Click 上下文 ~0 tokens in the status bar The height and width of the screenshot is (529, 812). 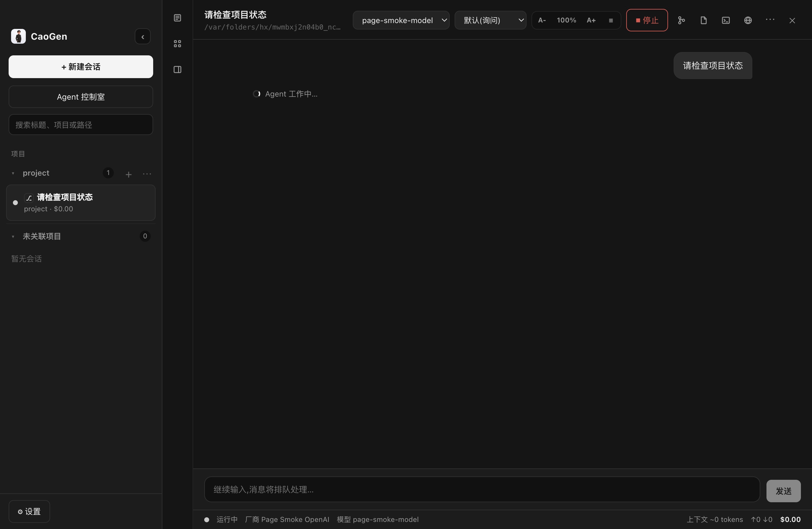pos(715,519)
